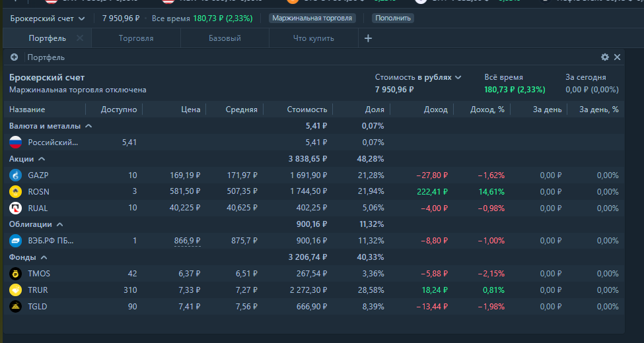Select the TGLD fund row
Viewport: 644px width, 343px height.
point(314,307)
